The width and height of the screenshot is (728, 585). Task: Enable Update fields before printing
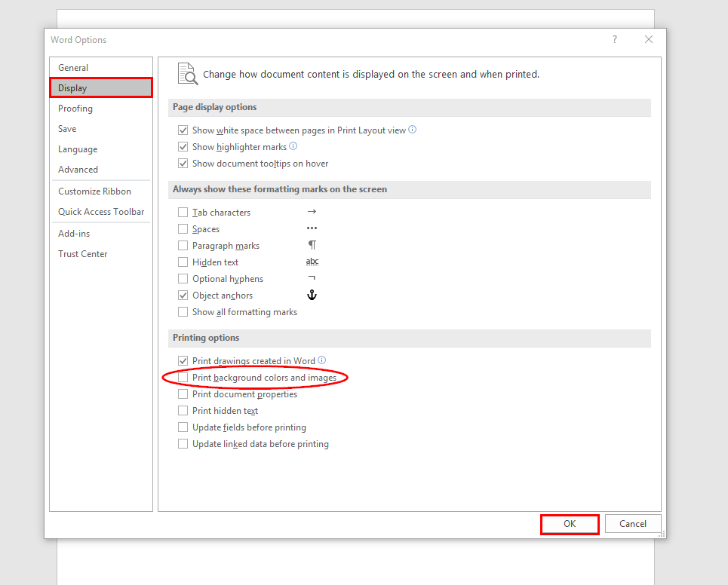click(x=183, y=427)
